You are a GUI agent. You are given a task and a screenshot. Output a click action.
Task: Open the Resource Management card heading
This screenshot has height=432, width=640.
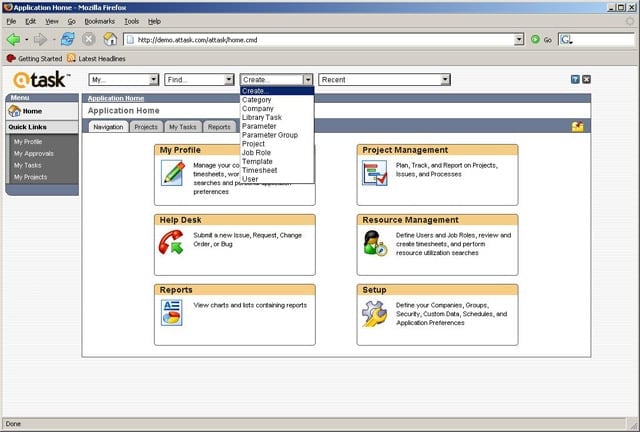pos(410,220)
